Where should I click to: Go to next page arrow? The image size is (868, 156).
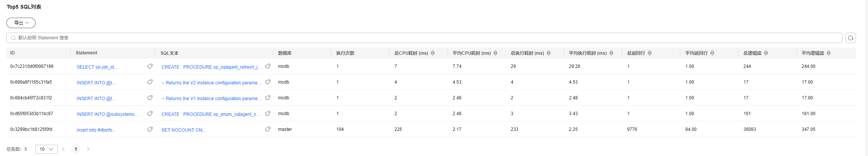(x=88, y=149)
